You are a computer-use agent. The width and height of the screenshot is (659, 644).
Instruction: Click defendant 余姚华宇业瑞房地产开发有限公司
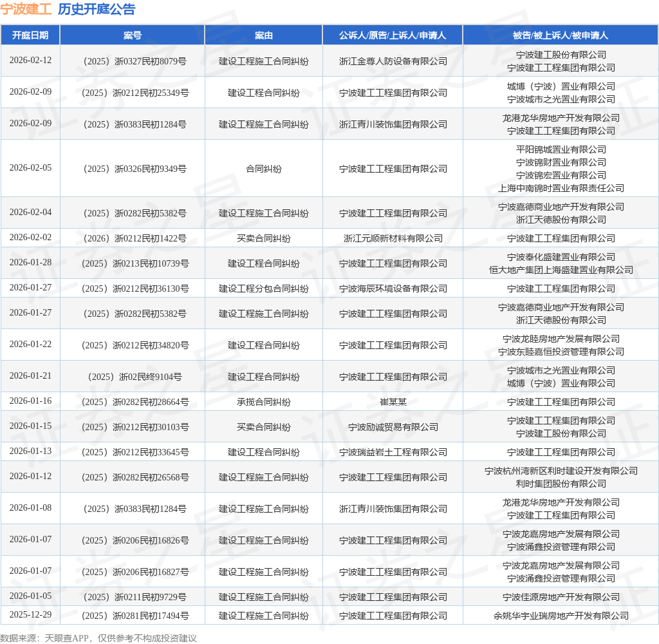[x=561, y=616]
